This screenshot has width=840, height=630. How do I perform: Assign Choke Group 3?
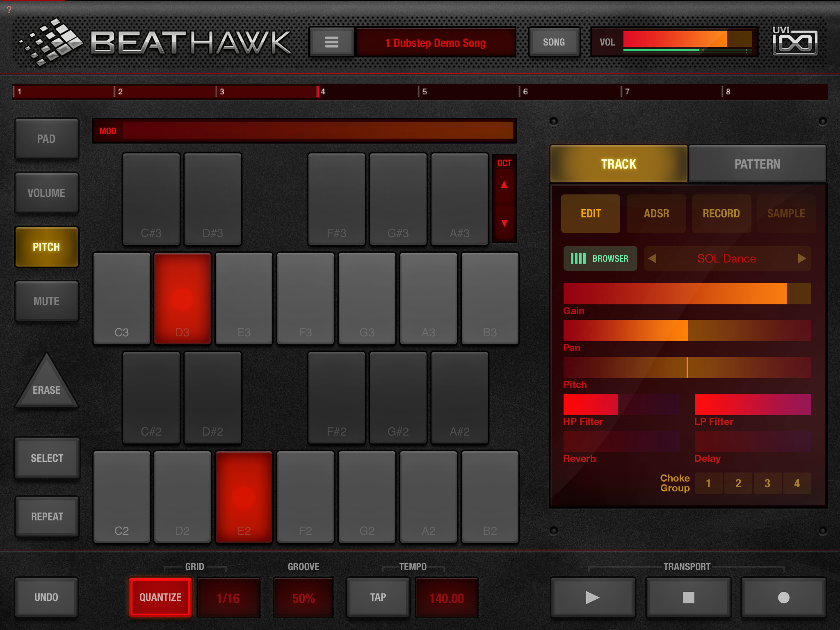point(767,483)
